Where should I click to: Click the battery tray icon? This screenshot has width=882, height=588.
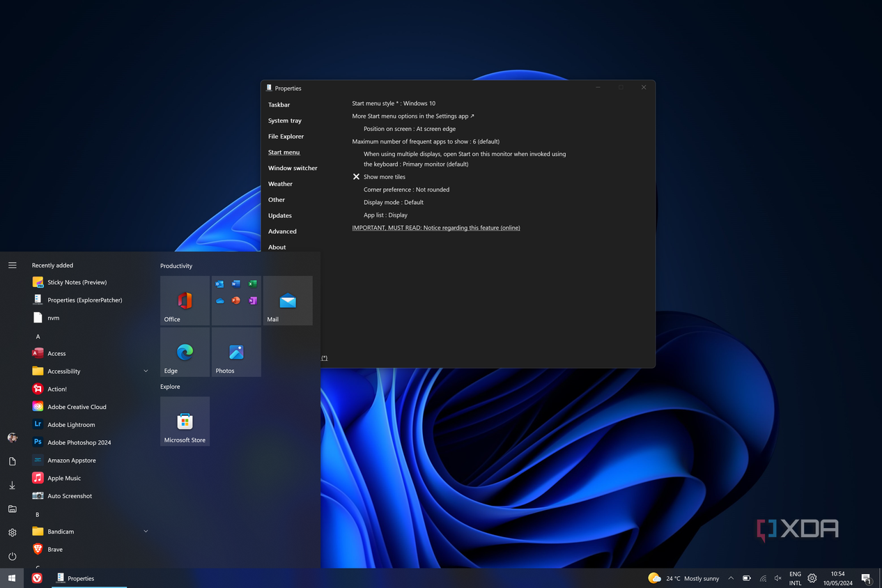coord(746,578)
